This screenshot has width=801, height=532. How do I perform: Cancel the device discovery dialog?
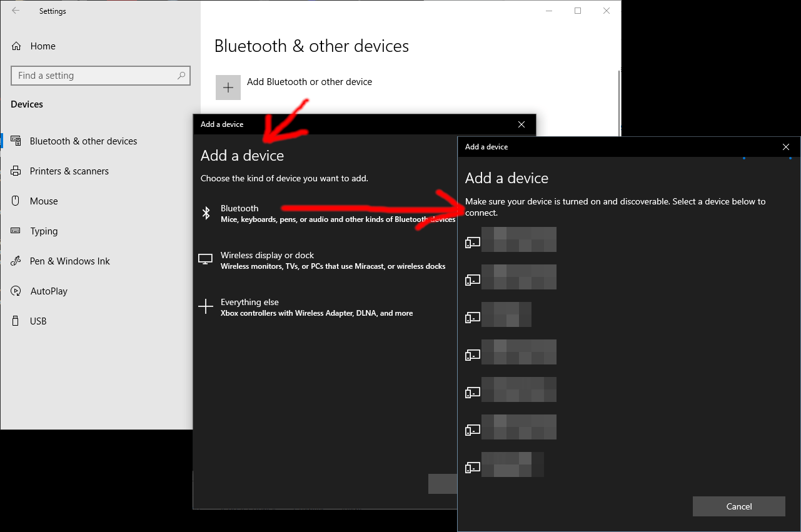point(738,506)
